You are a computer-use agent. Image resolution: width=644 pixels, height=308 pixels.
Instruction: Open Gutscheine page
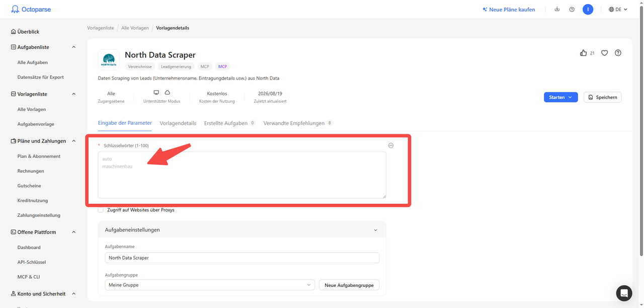[29, 186]
